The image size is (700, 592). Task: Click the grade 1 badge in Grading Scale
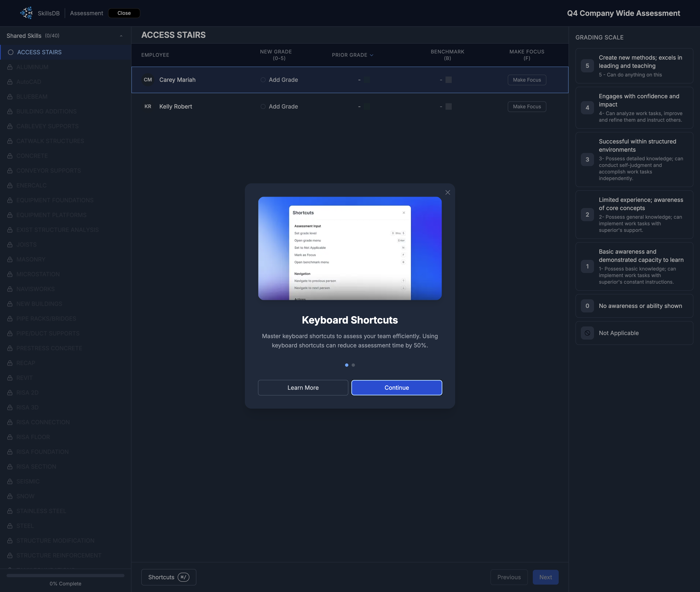pos(587,266)
